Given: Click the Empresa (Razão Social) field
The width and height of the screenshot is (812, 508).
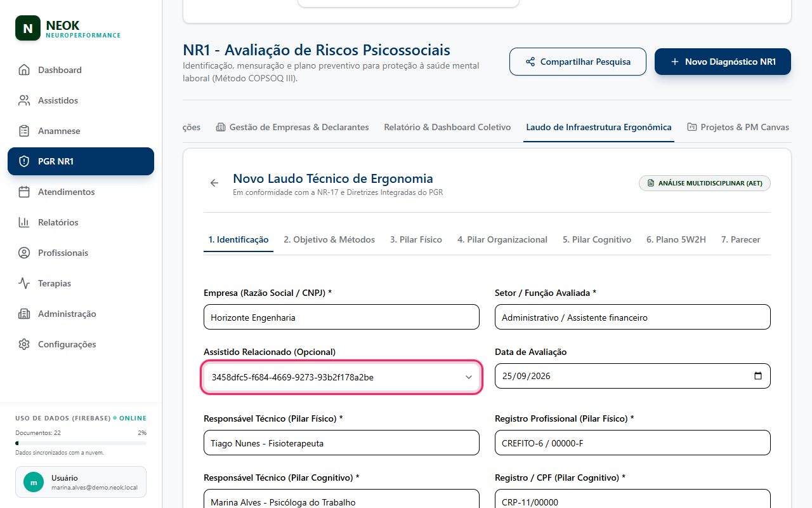Looking at the screenshot, I should pyautogui.click(x=341, y=317).
